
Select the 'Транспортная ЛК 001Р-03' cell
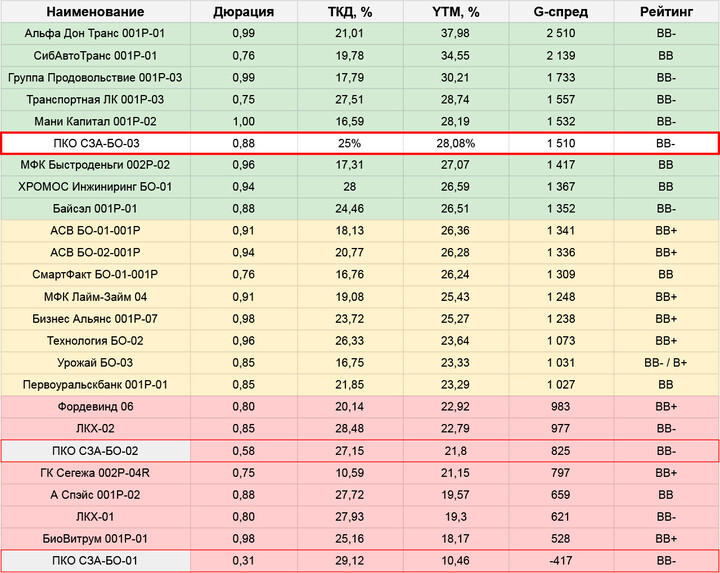pyautogui.click(x=96, y=100)
